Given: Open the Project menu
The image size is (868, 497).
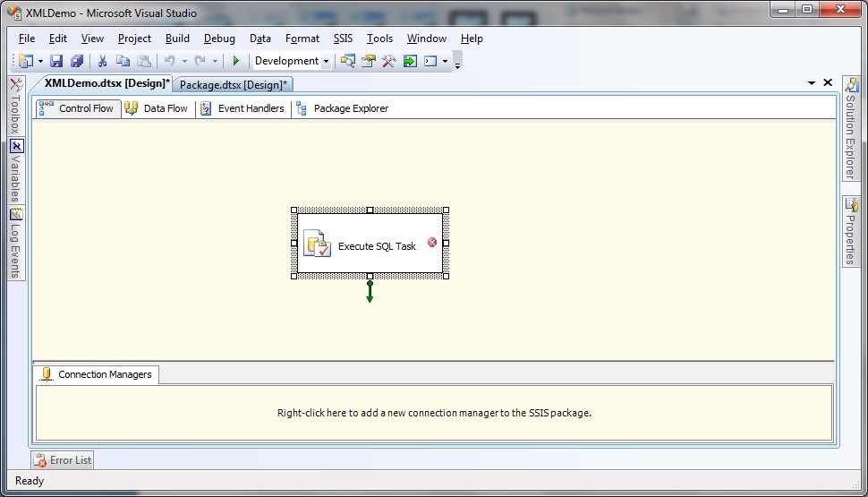Looking at the screenshot, I should click(x=134, y=39).
